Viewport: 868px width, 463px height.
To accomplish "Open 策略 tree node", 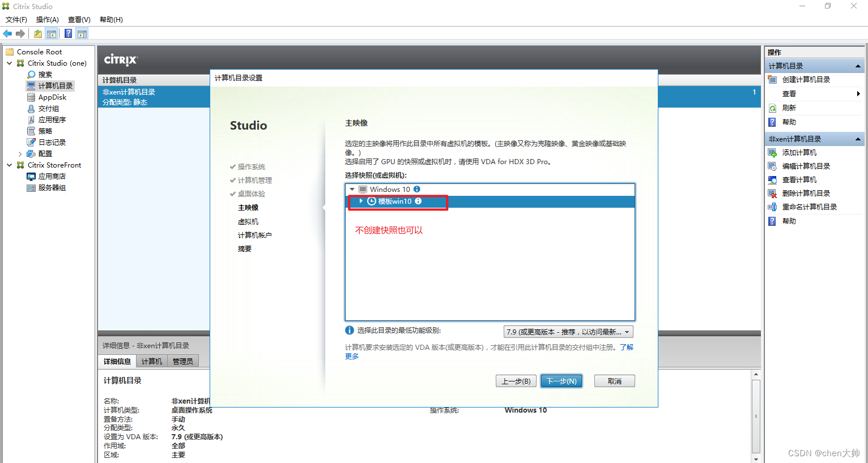I will tap(45, 131).
